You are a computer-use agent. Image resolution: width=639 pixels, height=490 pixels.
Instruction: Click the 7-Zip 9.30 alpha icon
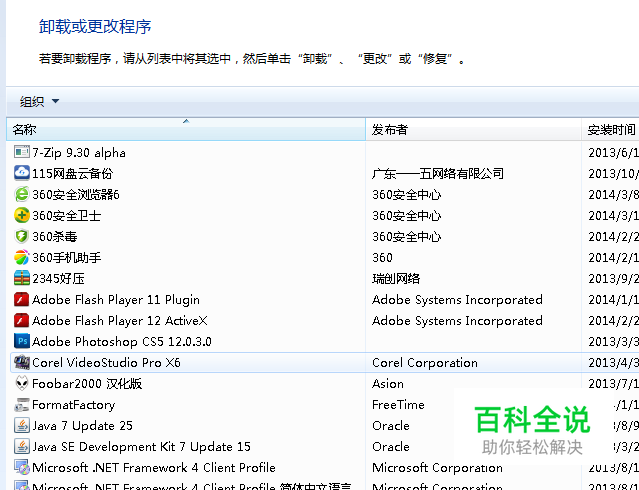click(x=22, y=152)
